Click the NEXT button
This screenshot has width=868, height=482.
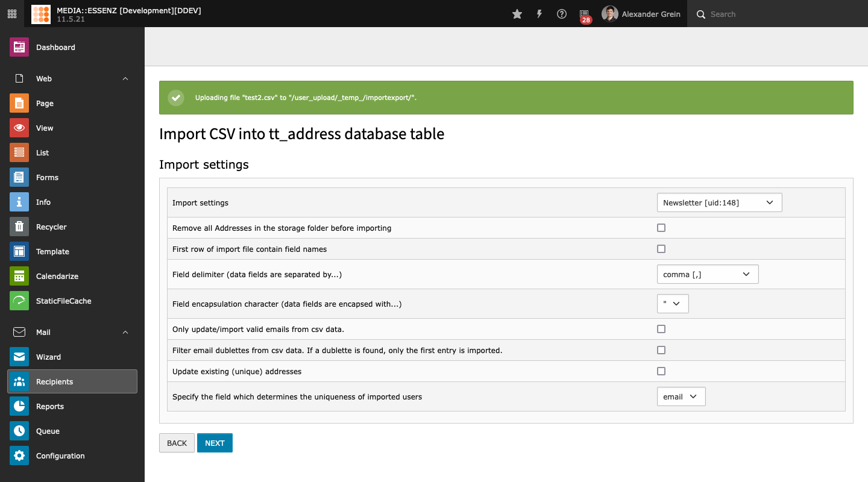215,443
